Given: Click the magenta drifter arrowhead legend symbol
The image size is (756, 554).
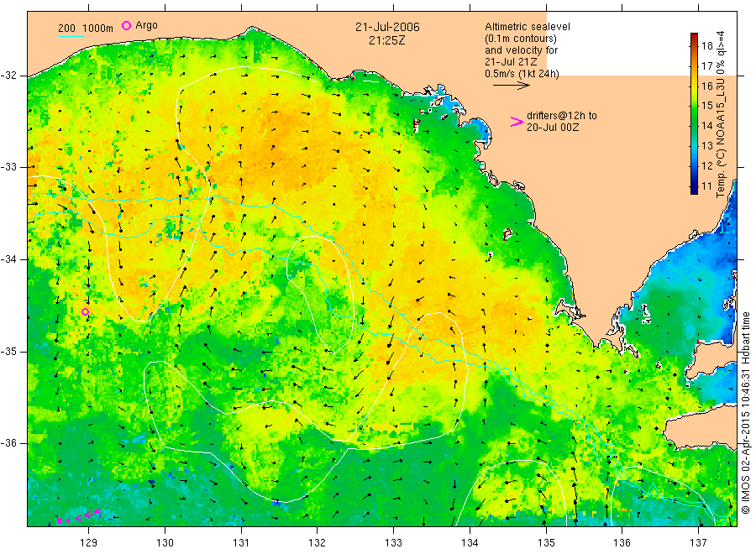Looking at the screenshot, I should (x=517, y=122).
